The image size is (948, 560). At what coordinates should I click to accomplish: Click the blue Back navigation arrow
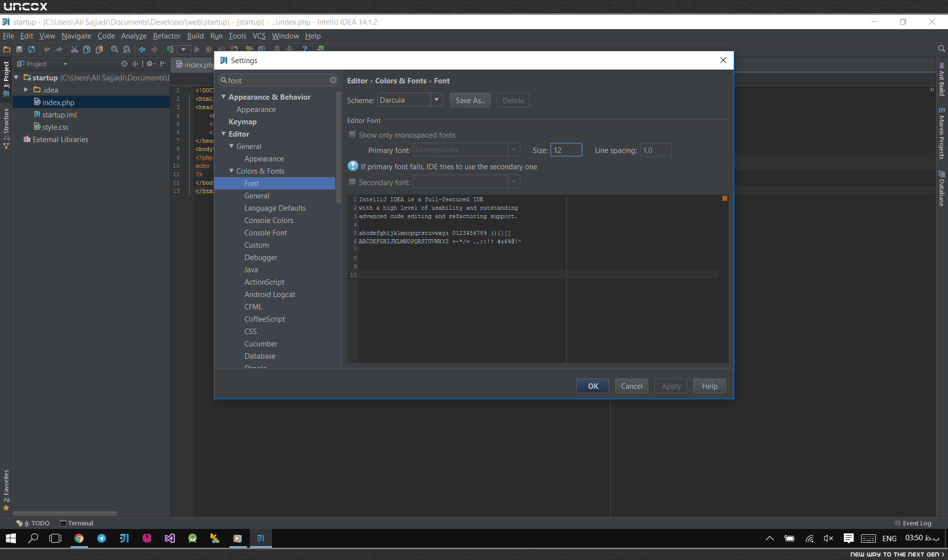[142, 49]
